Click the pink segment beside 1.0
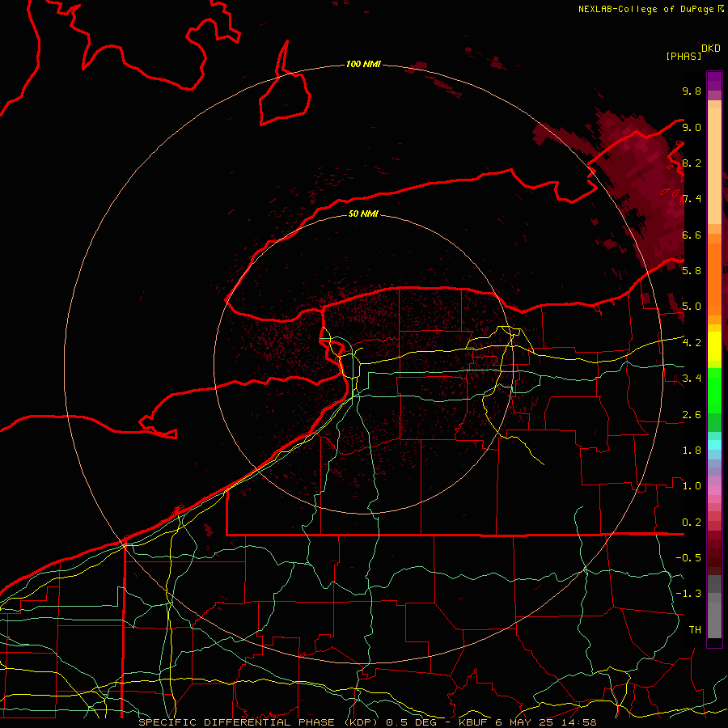 tap(714, 490)
